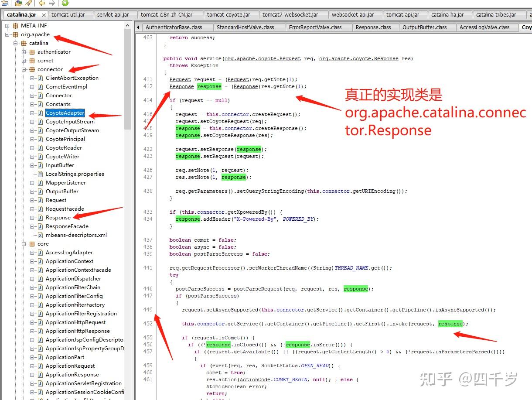This screenshot has width=532, height=400.
Task: Follow the org.apache.coyote.Response type link
Action: pyautogui.click(x=359, y=58)
